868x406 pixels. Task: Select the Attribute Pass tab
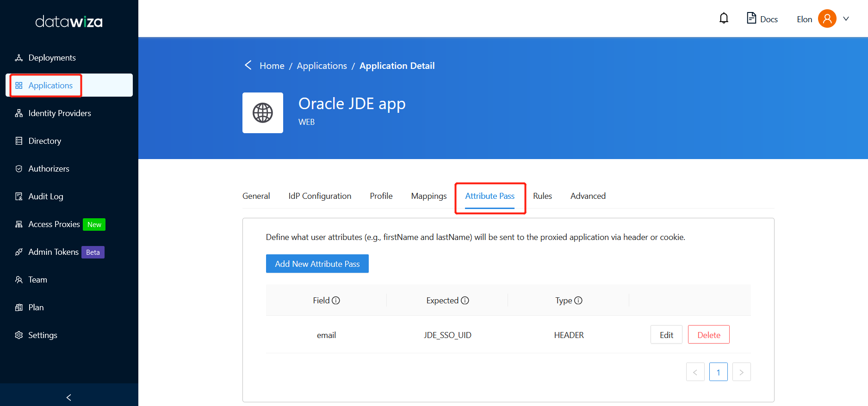tap(490, 196)
